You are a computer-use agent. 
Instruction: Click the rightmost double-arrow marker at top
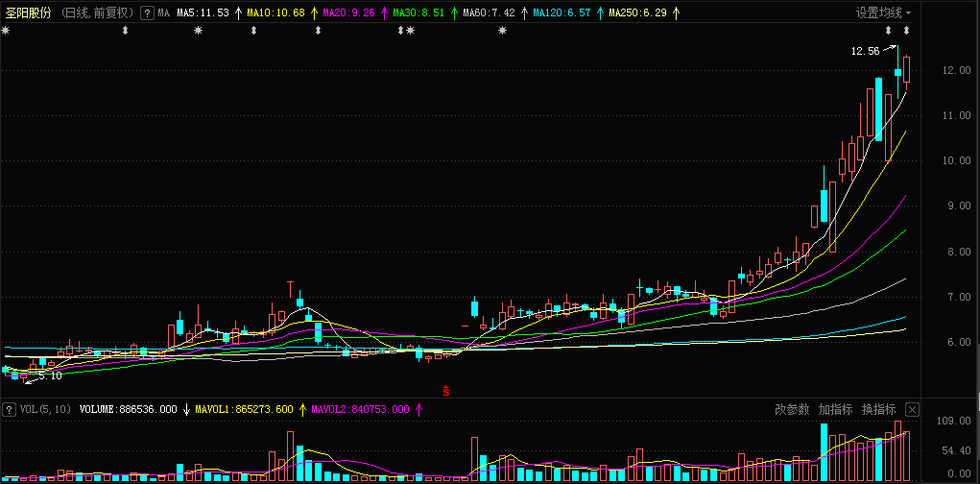906,33
